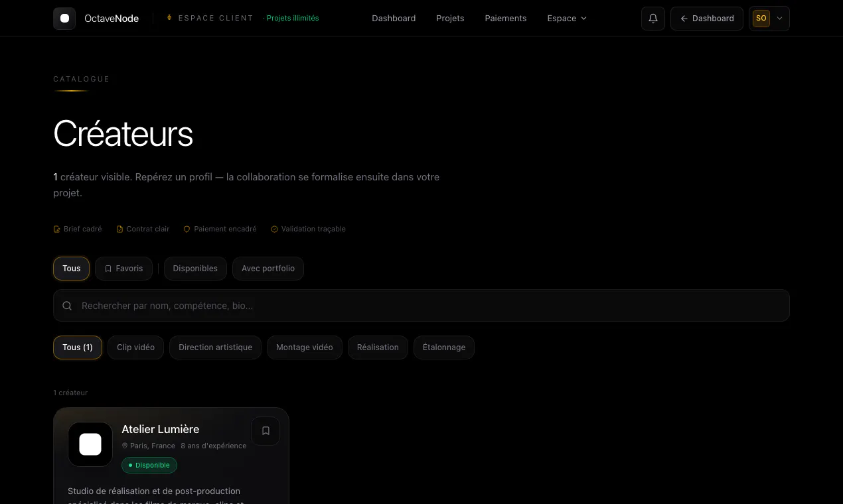Click the back-arrow Dashboard button
The width and height of the screenshot is (843, 504).
(707, 19)
